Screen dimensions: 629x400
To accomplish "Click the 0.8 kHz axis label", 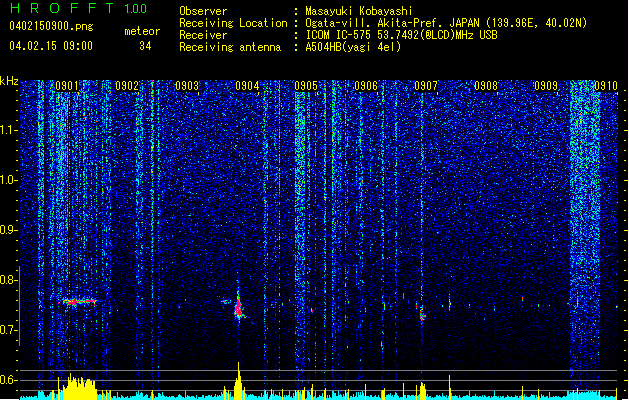I will click(9, 280).
